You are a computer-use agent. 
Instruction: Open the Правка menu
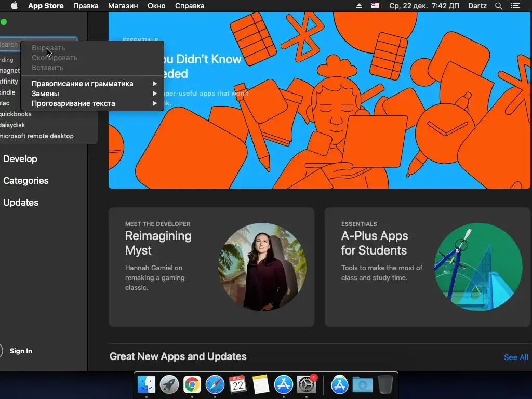click(x=86, y=6)
